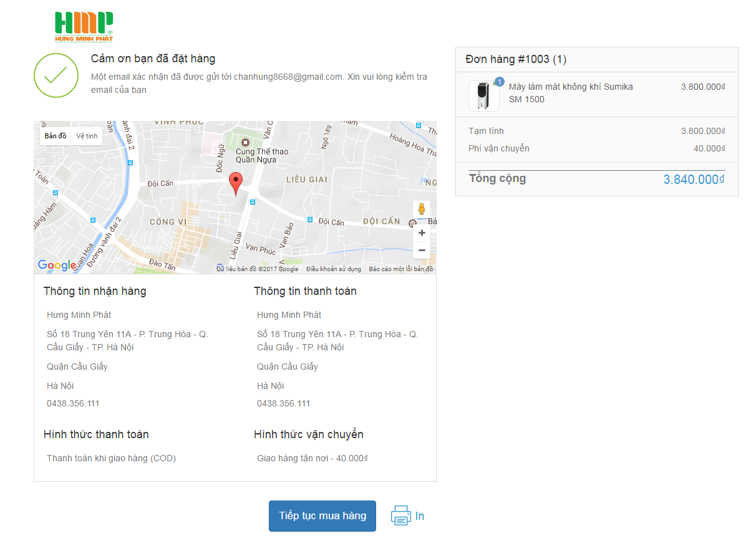
Task: Switch map to Bản đồ view
Action: [x=56, y=136]
